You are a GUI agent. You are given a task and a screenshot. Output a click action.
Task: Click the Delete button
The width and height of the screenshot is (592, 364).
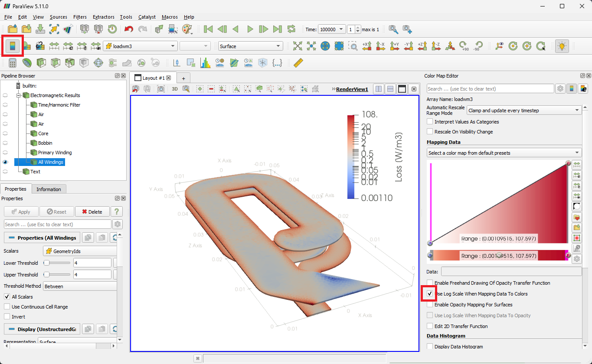point(92,211)
